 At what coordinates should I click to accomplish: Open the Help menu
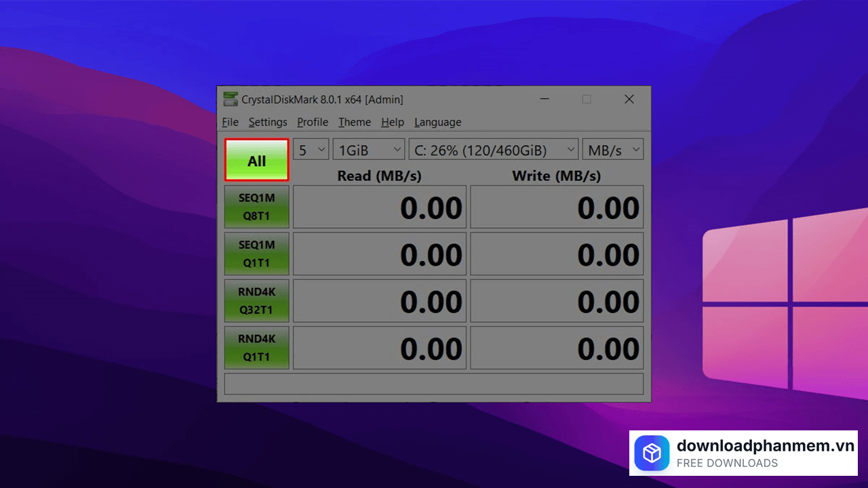pos(392,122)
